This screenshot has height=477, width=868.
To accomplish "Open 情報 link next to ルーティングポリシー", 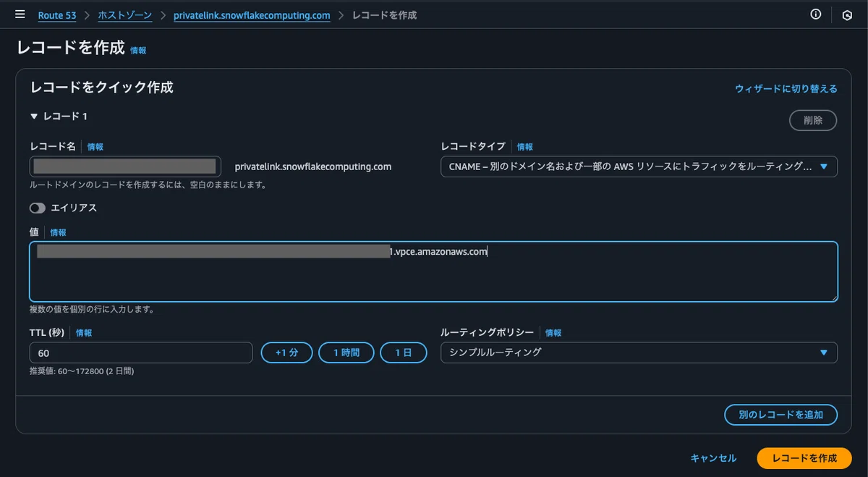I will (553, 333).
